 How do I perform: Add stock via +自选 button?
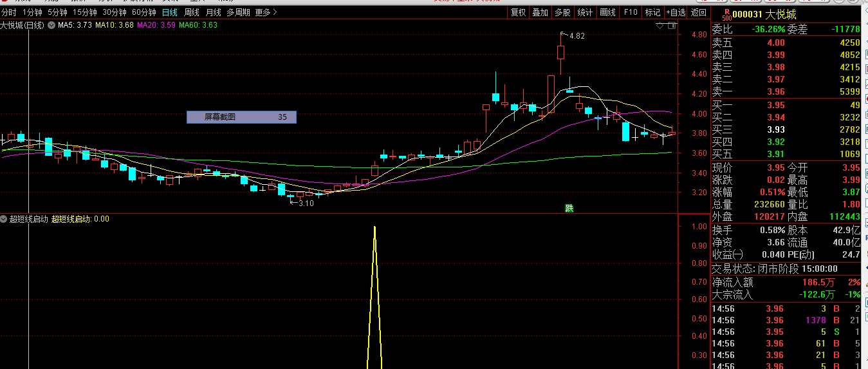675,12
